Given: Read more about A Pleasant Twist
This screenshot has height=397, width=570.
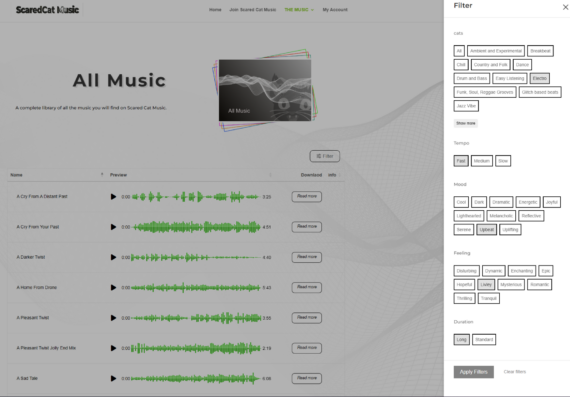Looking at the screenshot, I should click(x=306, y=318).
